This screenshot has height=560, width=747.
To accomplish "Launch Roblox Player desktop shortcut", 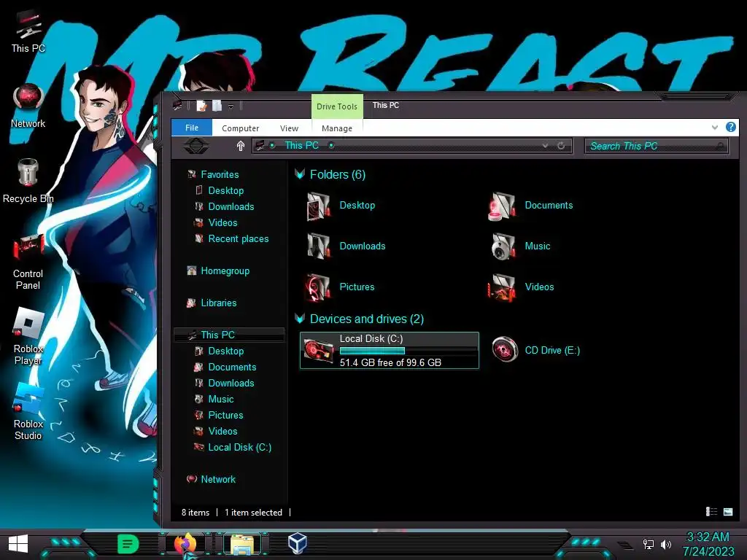I will coord(28,336).
